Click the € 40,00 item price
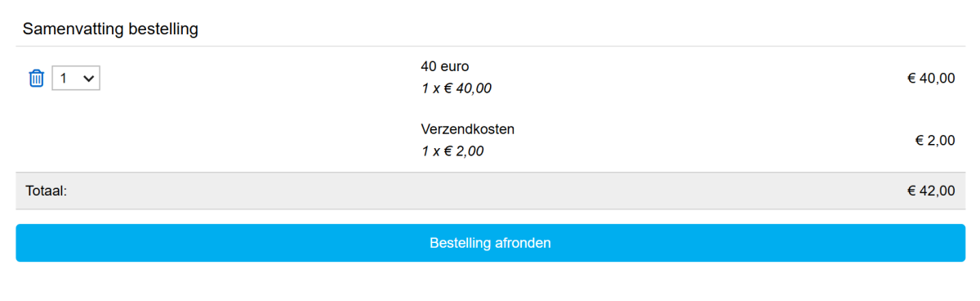 (x=931, y=79)
